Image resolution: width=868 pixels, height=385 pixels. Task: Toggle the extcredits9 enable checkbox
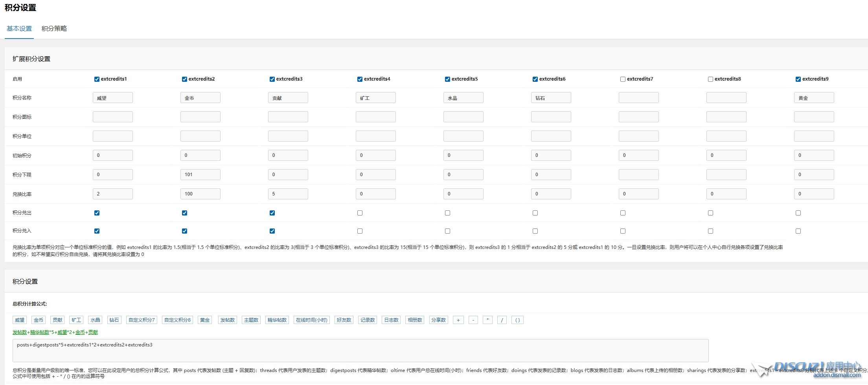tap(798, 79)
